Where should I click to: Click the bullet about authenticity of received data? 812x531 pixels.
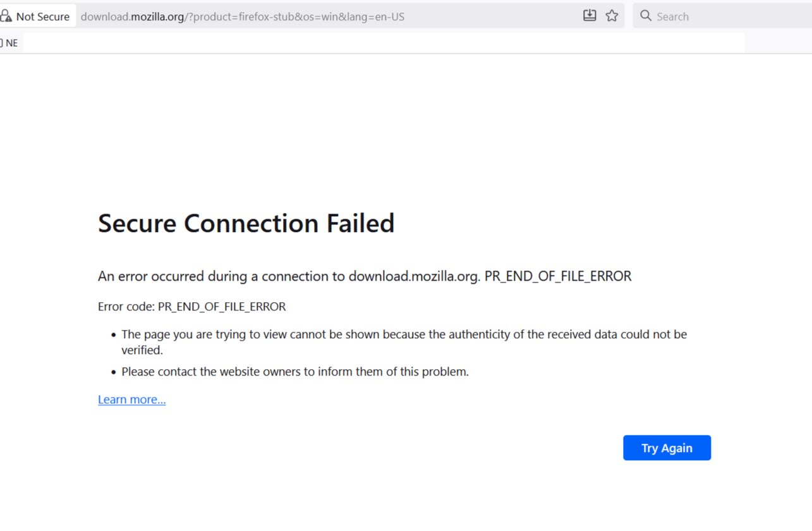(x=403, y=334)
